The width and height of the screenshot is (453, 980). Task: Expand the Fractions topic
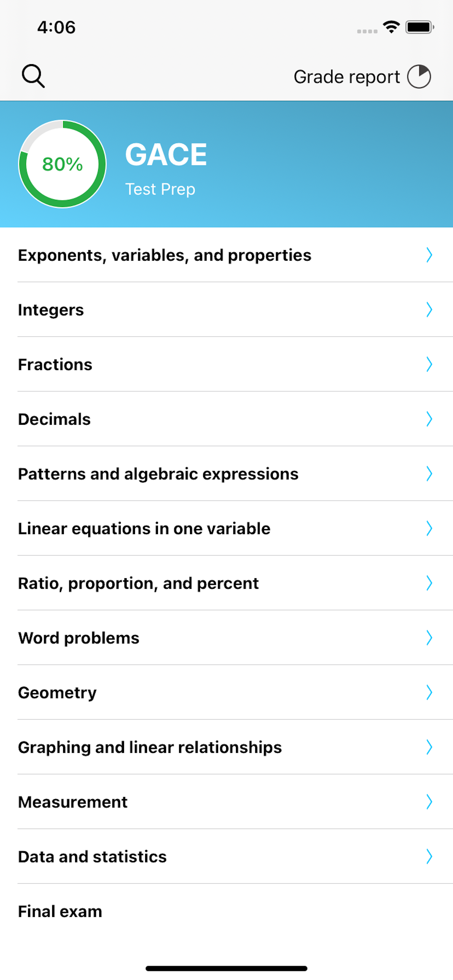[55, 365]
